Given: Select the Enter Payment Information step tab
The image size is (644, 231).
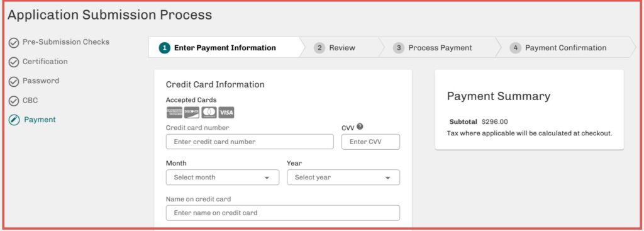Looking at the screenshot, I should click(x=224, y=48).
